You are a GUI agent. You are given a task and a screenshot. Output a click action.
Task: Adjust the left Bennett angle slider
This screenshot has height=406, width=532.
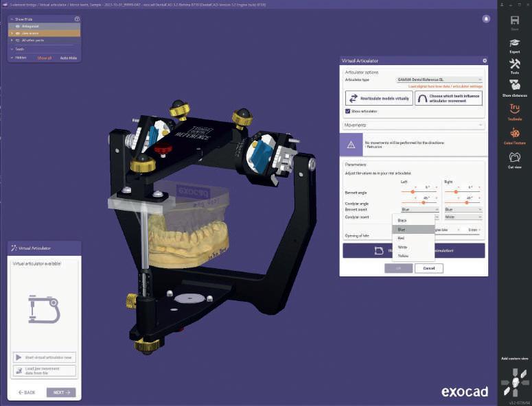[413, 192]
